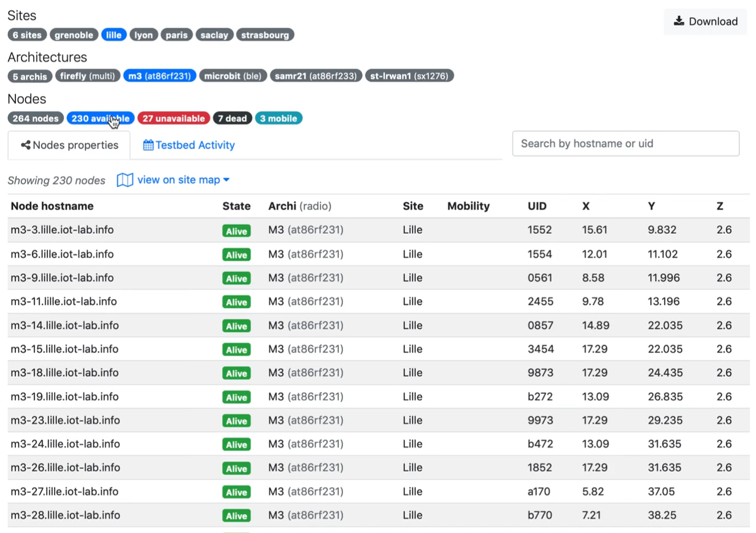Select hostname m3-19.lille.iot-lab.info
This screenshot has width=756, height=533.
pos(65,396)
